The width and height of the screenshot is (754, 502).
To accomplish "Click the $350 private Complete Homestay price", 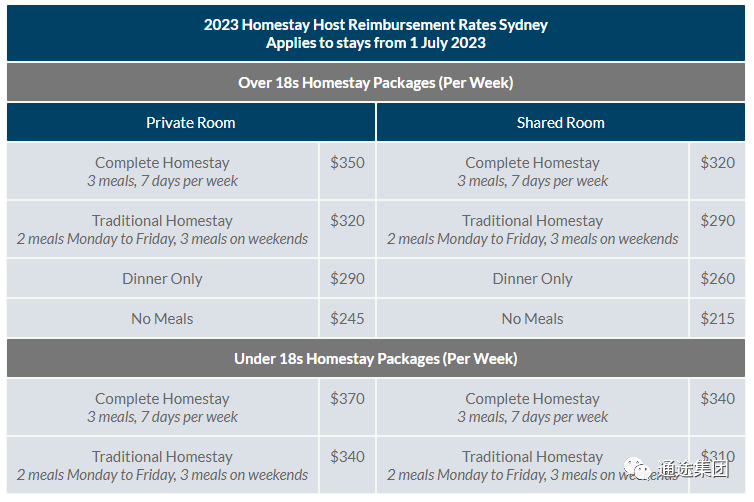I will 347,163.
